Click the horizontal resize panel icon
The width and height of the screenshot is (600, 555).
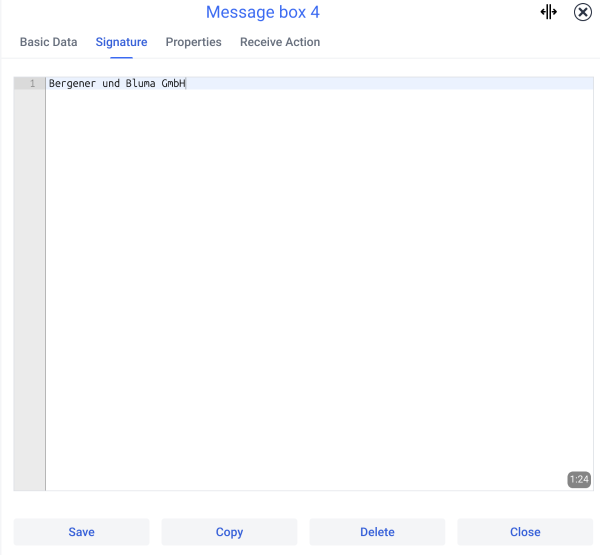pos(548,12)
